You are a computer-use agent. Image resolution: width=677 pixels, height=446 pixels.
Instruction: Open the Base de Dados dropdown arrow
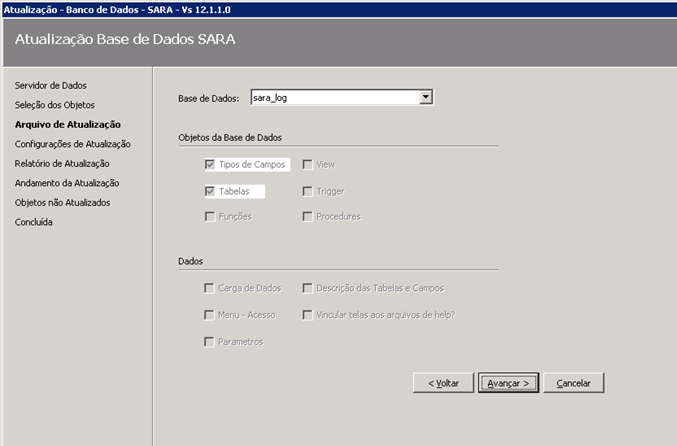[x=426, y=97]
